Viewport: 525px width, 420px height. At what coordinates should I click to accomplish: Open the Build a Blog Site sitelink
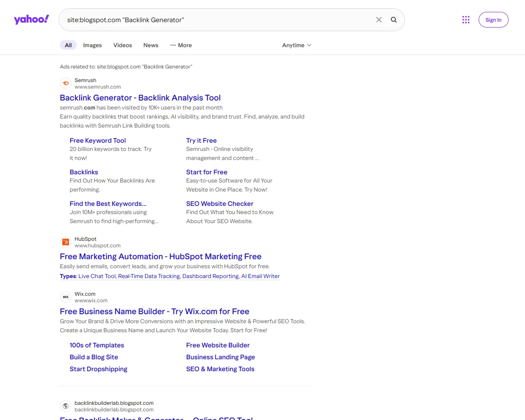tap(94, 357)
